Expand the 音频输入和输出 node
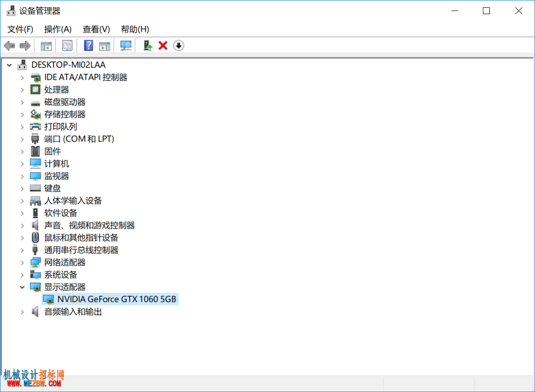Image resolution: width=535 pixels, height=392 pixels. click(22, 312)
